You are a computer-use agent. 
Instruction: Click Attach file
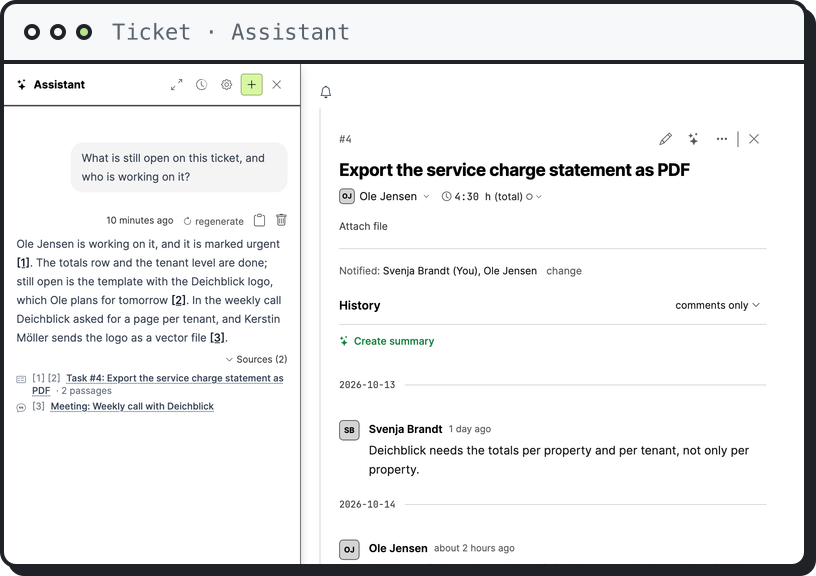[363, 226]
